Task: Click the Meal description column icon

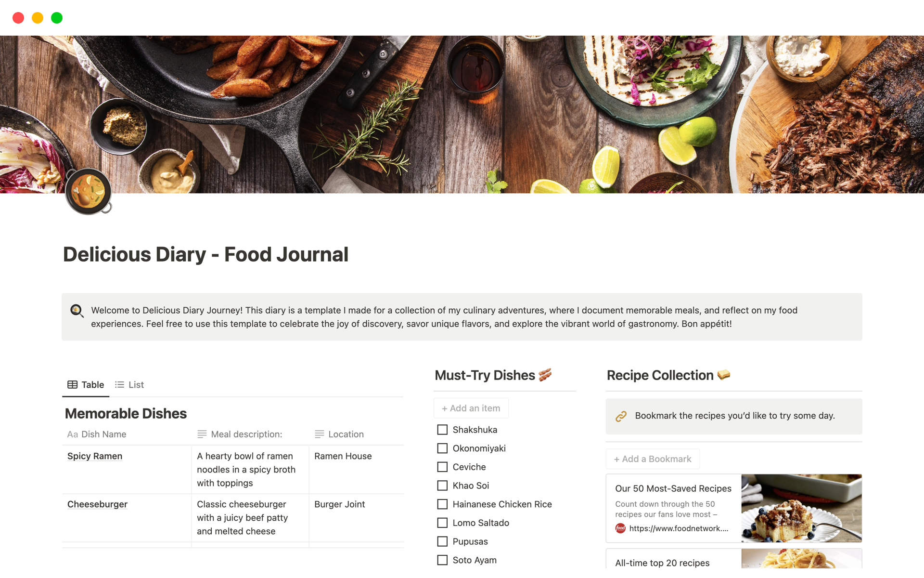Action: (201, 434)
